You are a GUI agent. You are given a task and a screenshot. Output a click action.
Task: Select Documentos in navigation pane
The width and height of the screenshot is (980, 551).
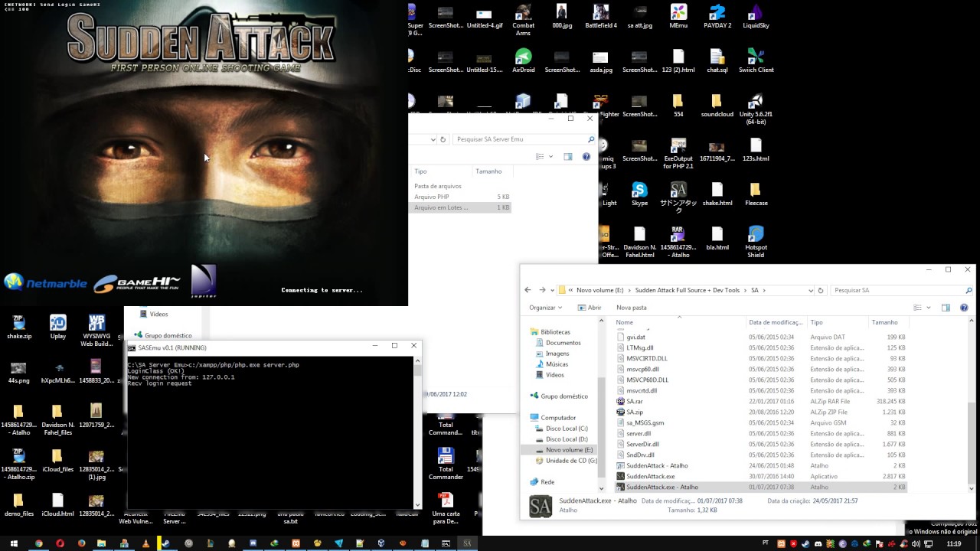pyautogui.click(x=563, y=343)
